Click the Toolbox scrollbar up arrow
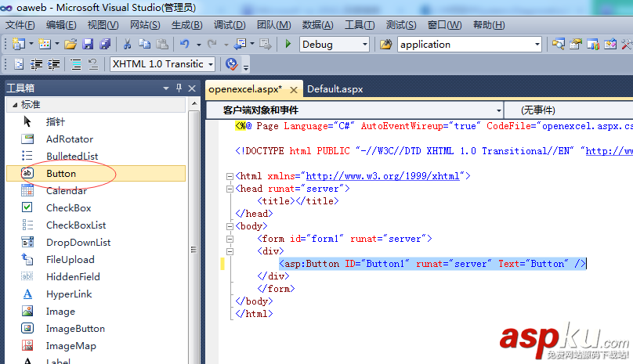 pos(194,104)
